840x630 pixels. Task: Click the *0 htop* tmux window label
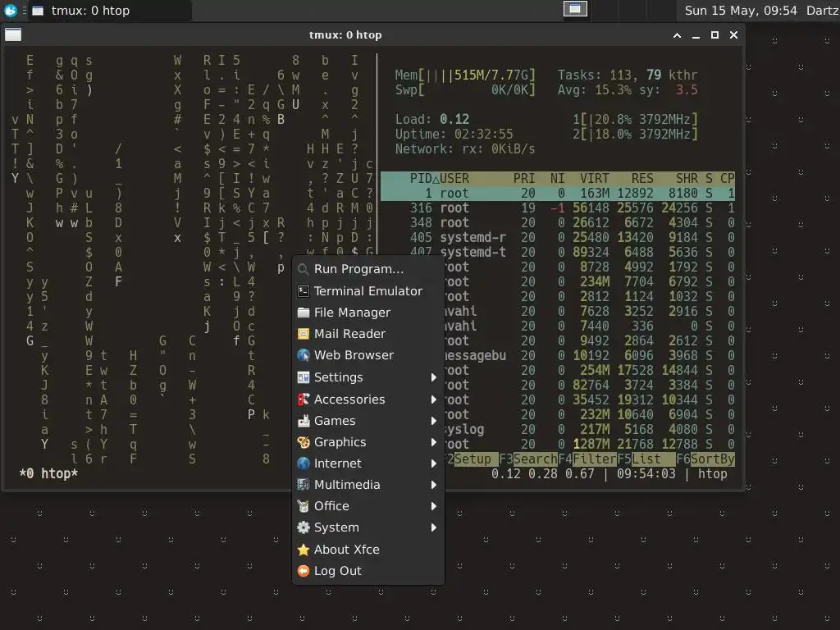(x=48, y=473)
